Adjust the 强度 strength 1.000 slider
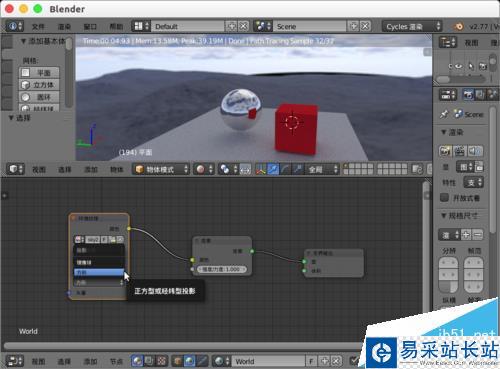Viewport: 500px width, 369px height. tap(222, 269)
